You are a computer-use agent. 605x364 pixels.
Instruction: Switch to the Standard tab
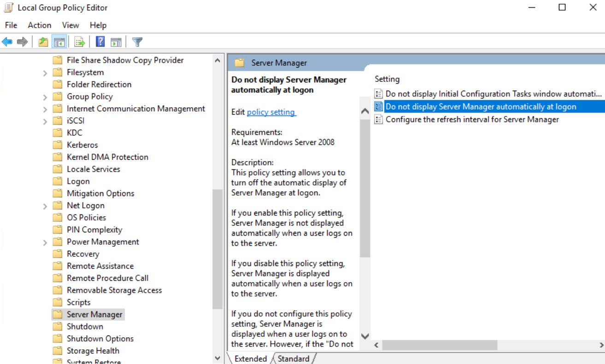tap(294, 358)
